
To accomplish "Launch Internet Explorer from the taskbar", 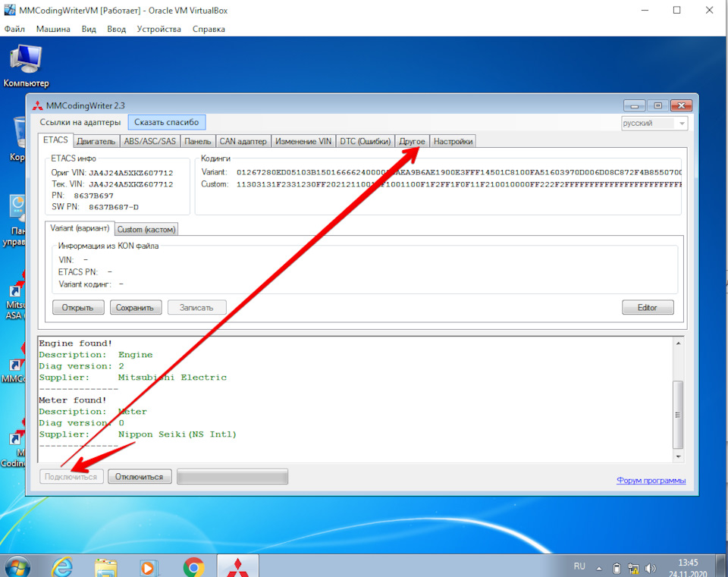I will point(62,567).
